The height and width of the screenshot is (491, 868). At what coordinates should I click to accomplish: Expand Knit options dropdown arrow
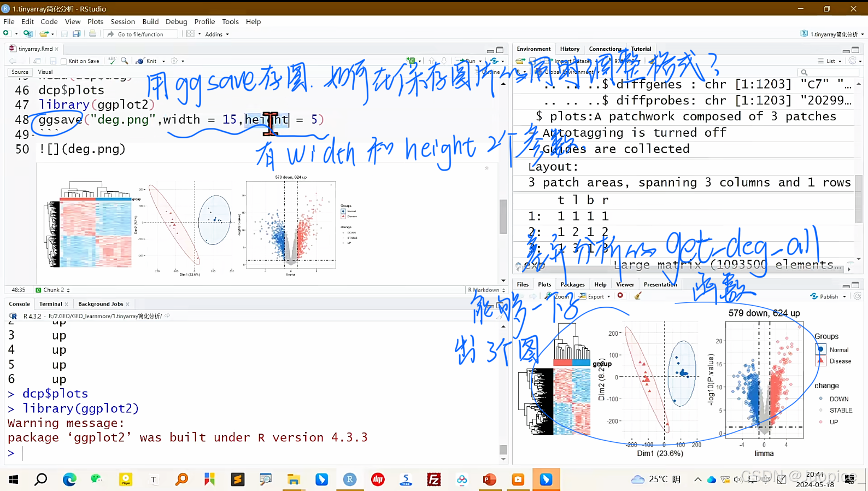163,61
